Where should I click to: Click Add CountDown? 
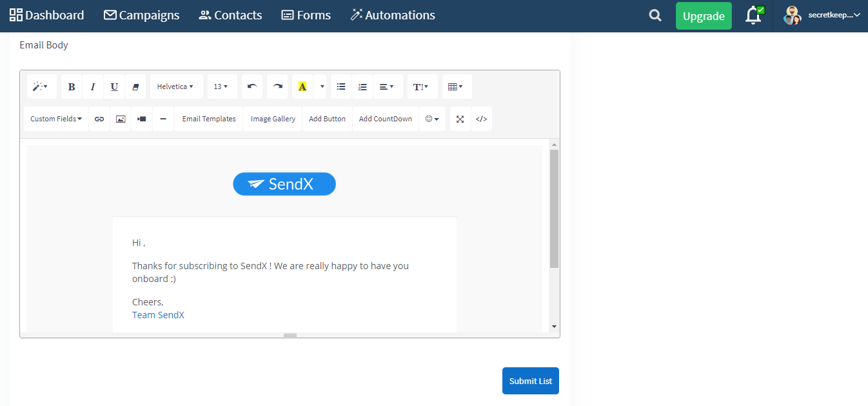(386, 119)
